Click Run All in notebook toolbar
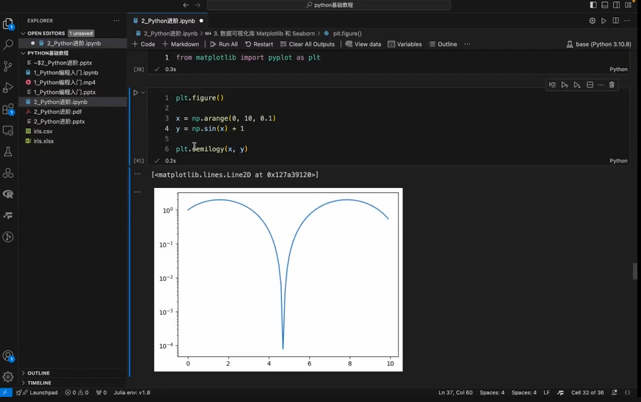Viewport: 641px width, 402px height. [x=224, y=44]
